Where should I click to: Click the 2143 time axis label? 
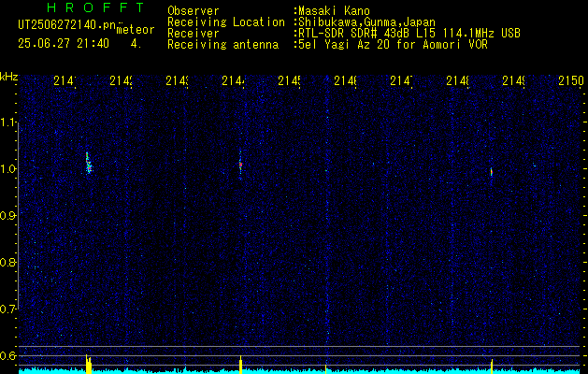178,80
